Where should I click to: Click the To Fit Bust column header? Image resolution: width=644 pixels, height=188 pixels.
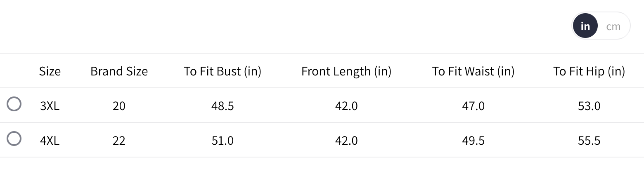[223, 71]
